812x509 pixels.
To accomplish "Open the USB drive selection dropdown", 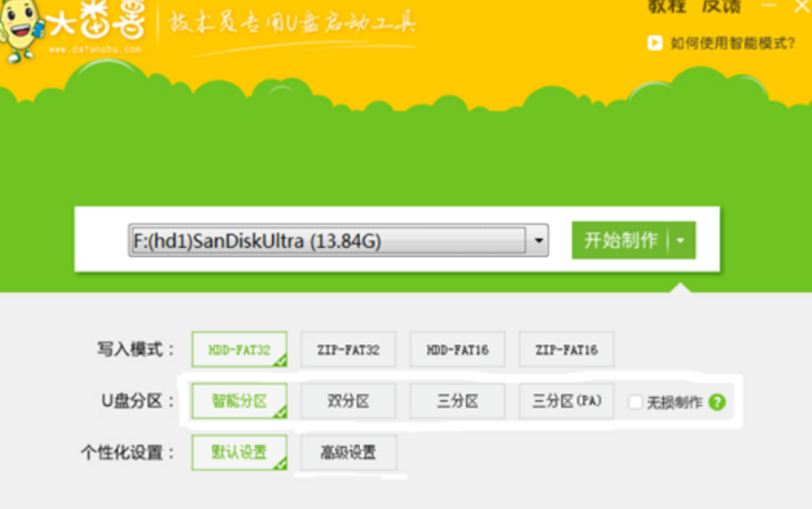I will pyautogui.click(x=539, y=241).
